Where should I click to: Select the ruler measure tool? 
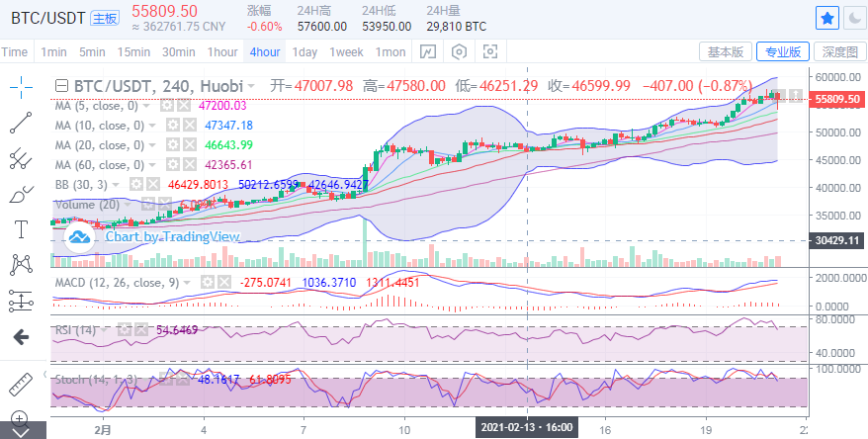pyautogui.click(x=21, y=384)
